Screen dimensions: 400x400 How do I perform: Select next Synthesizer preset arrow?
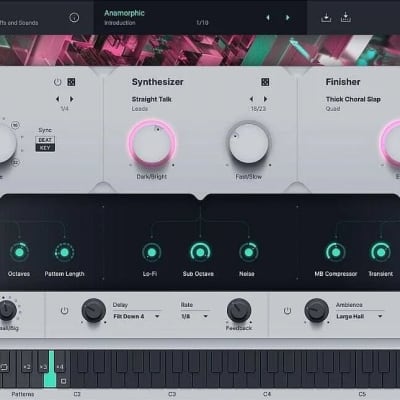point(265,99)
